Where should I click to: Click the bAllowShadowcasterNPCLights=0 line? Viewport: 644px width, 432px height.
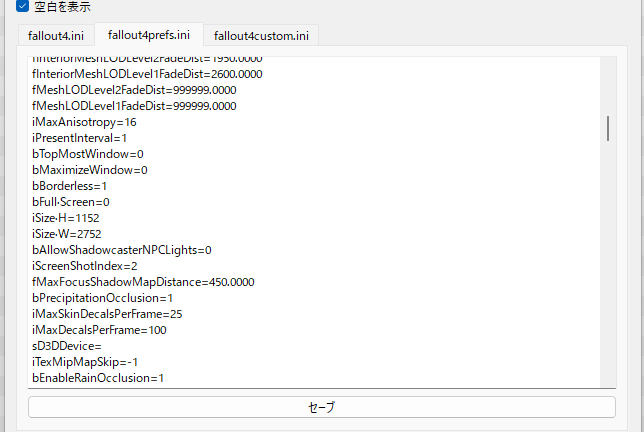(x=122, y=250)
